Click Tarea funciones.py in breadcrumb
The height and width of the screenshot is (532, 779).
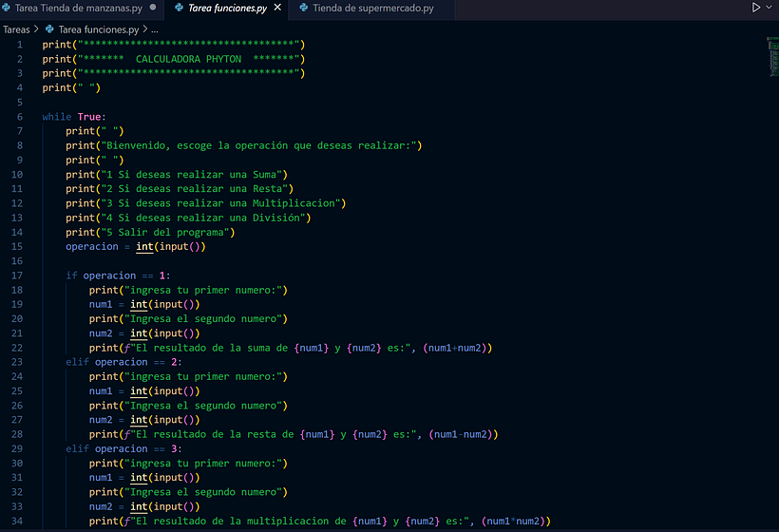pyautogui.click(x=99, y=29)
